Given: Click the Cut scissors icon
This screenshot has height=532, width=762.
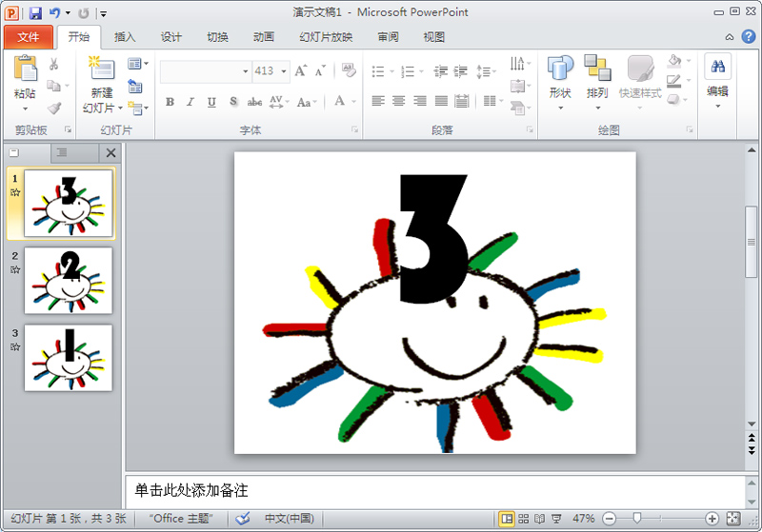Looking at the screenshot, I should click(54, 64).
